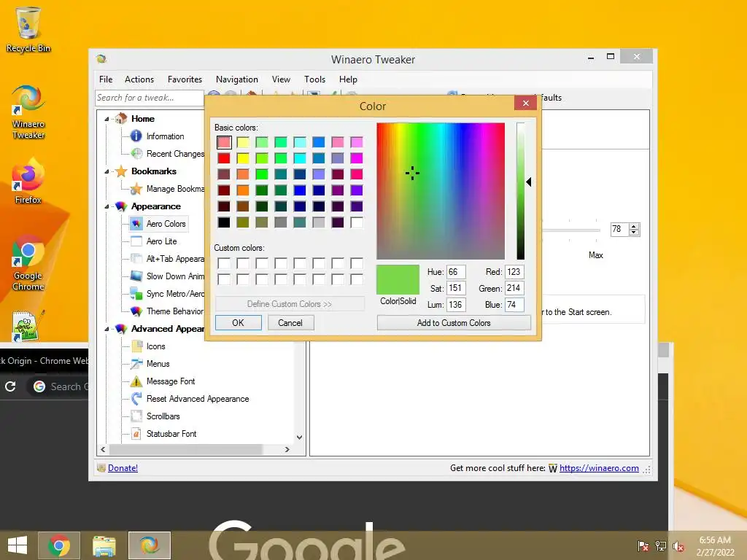Select the Alt+Tab Appearance tree item
The height and width of the screenshot is (560, 747).
pyautogui.click(x=167, y=259)
